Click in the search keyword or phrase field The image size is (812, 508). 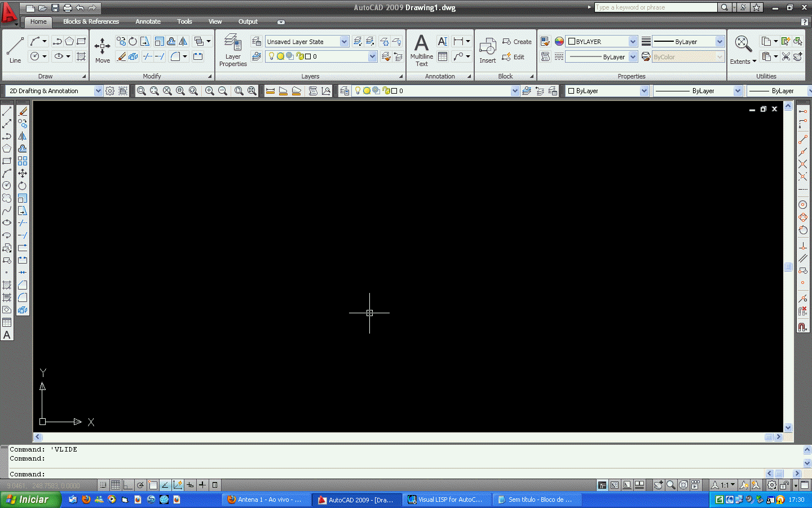(656, 7)
